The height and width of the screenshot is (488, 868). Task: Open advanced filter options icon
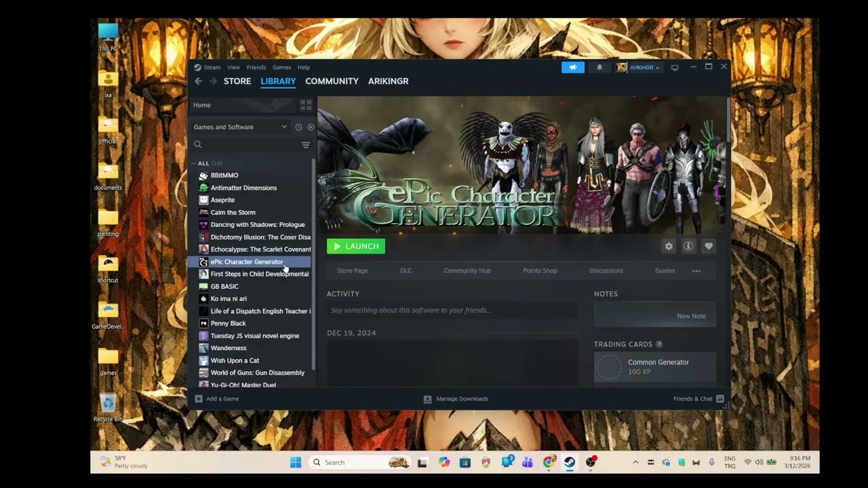[x=306, y=144]
